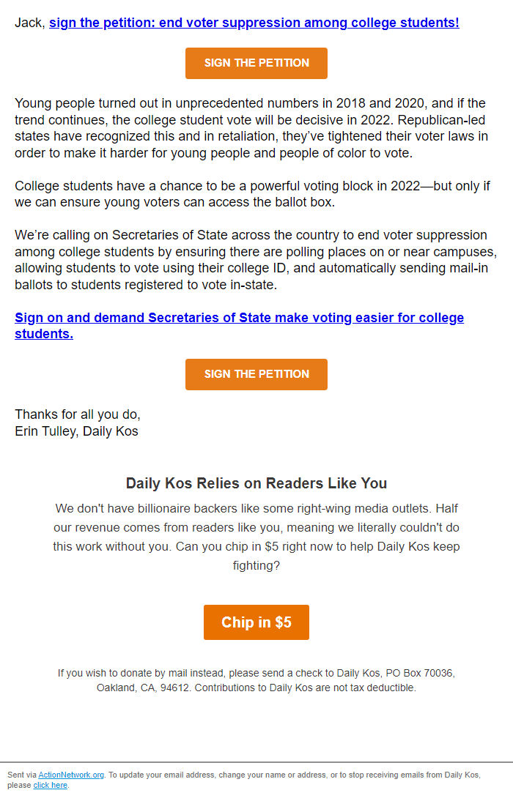
Task: Click the ActionNetwork.org hyperlink in small print
Action: click(x=70, y=775)
